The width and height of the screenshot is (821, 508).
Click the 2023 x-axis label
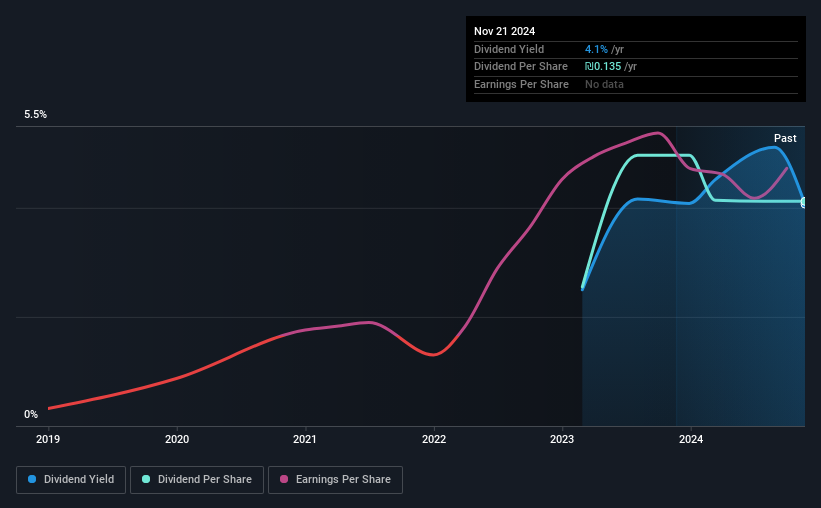[562, 439]
